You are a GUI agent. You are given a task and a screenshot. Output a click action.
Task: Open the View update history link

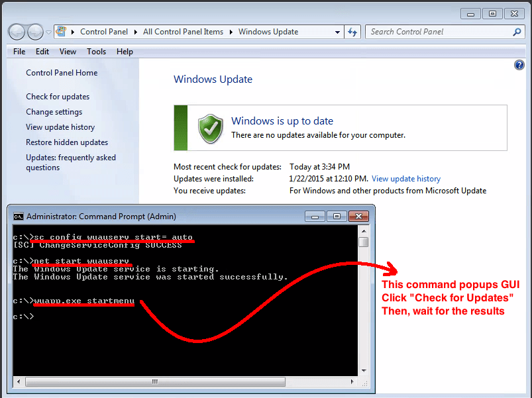405,178
